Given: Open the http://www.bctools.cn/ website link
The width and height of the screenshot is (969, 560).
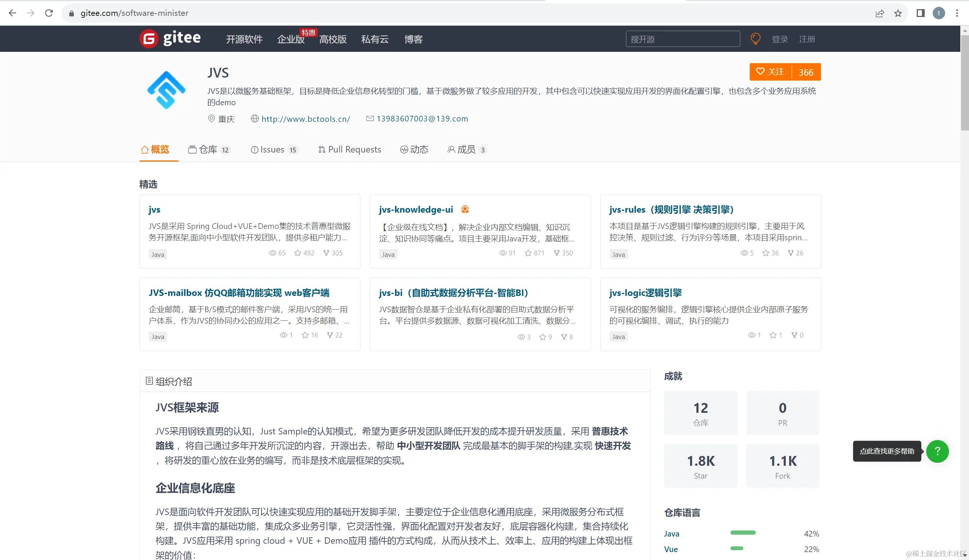Looking at the screenshot, I should [x=305, y=119].
